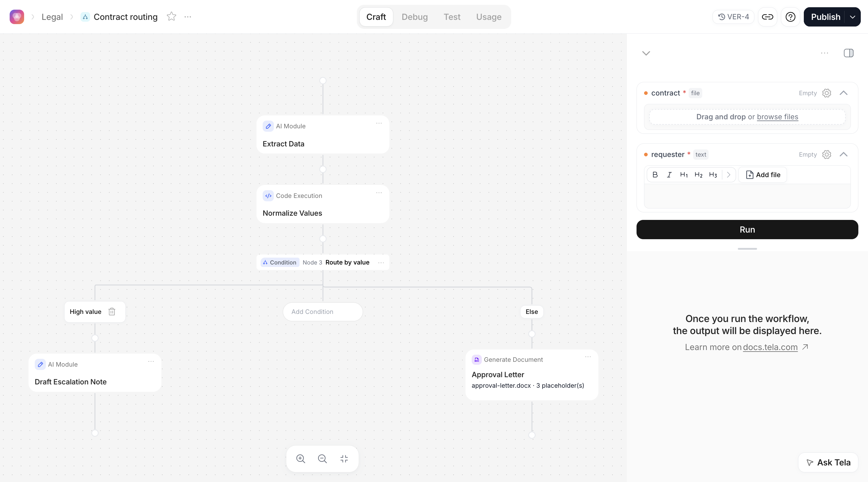868x482 pixels.
Task: Open Draft Escalation Note node options
Action: (151, 361)
